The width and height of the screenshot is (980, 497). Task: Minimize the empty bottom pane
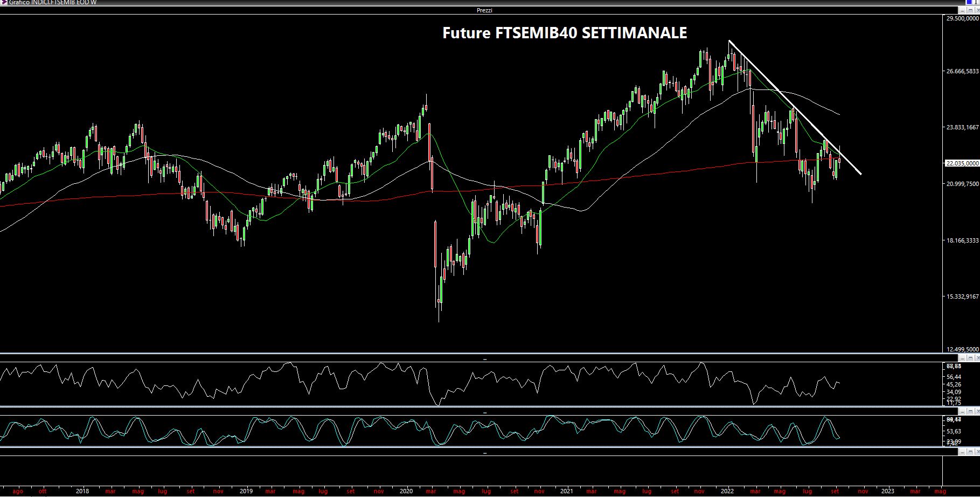(x=962, y=452)
